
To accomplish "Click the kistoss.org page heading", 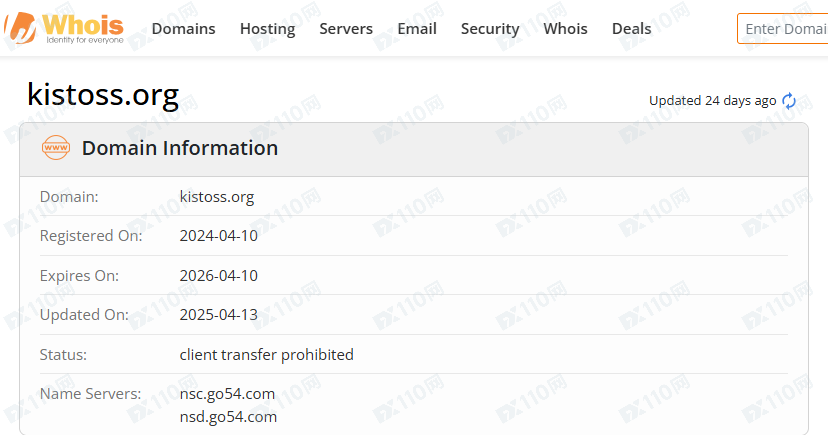I will coord(103,94).
